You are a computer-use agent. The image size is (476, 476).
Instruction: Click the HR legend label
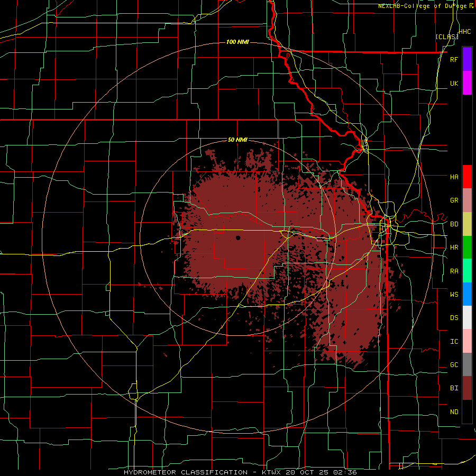pyautogui.click(x=454, y=248)
